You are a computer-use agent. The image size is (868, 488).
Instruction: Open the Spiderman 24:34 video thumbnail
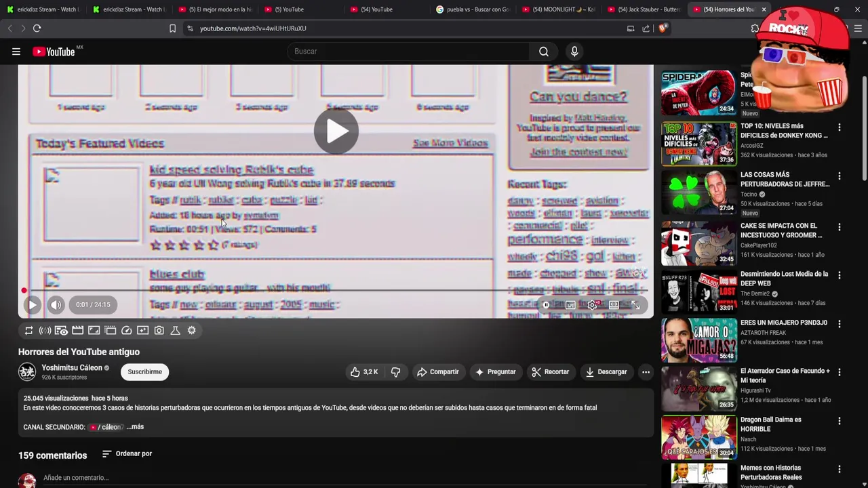[x=698, y=92]
